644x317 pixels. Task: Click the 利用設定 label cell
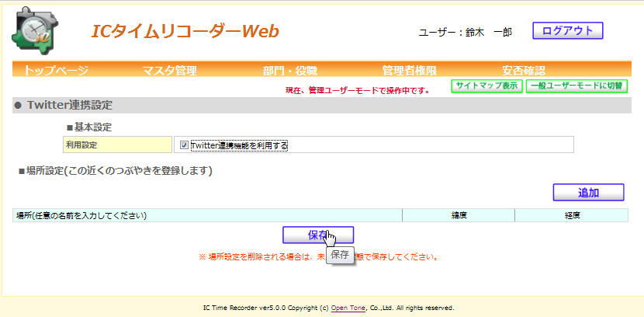click(116, 145)
